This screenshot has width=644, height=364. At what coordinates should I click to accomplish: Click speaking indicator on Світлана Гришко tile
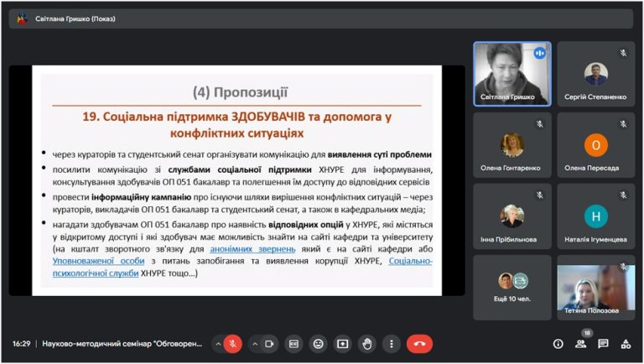(x=540, y=53)
